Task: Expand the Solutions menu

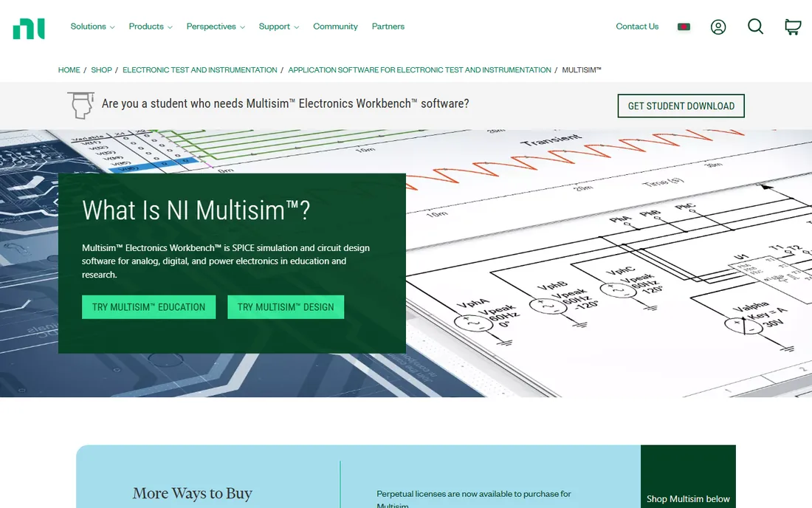Action: tap(92, 27)
